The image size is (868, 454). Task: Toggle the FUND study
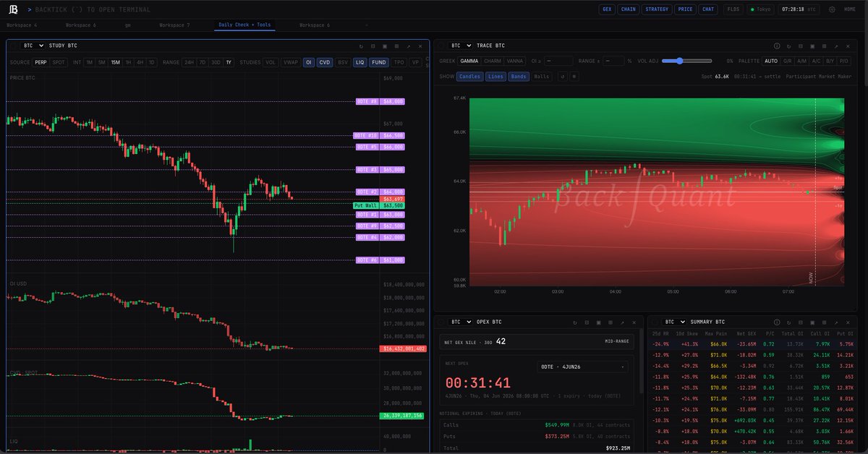(x=378, y=62)
